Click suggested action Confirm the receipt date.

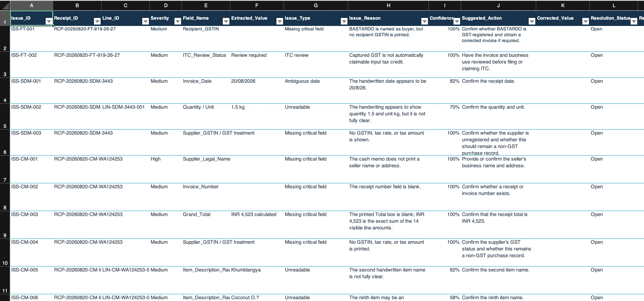pos(498,91)
